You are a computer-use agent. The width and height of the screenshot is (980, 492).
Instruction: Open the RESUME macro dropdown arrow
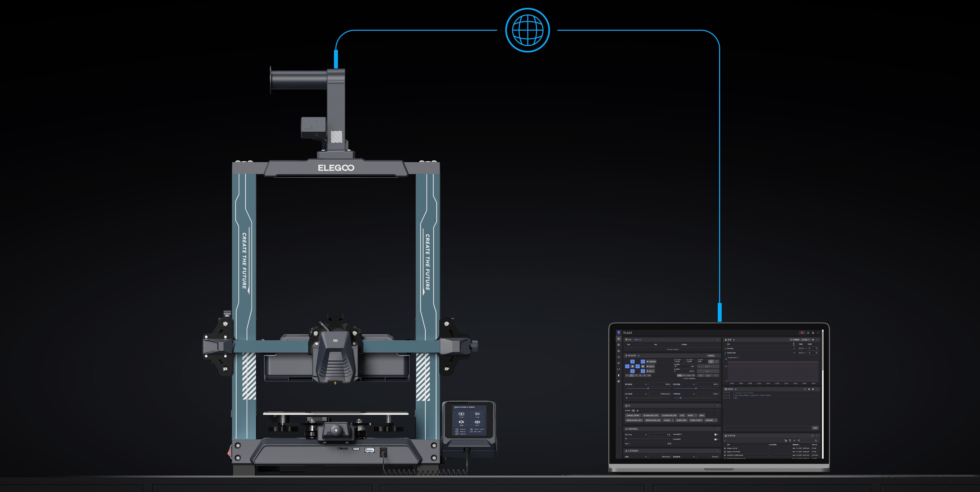pos(716,421)
